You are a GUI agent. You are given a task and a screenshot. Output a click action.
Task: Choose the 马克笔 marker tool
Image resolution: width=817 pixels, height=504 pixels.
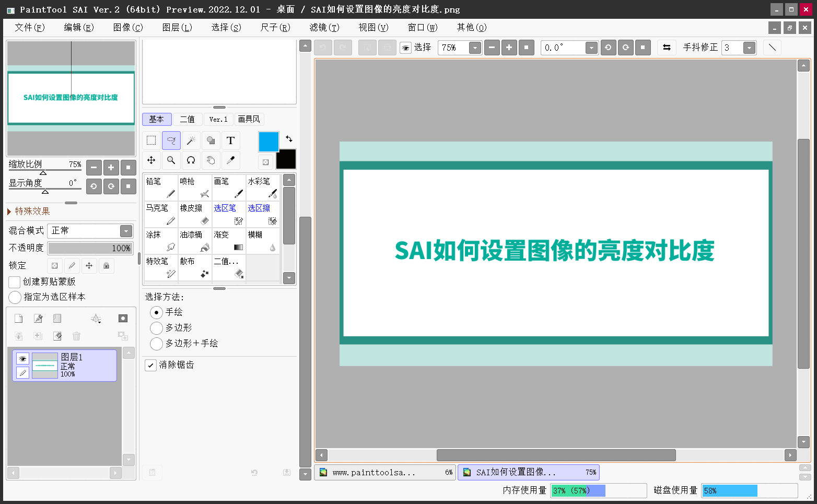[x=161, y=214]
